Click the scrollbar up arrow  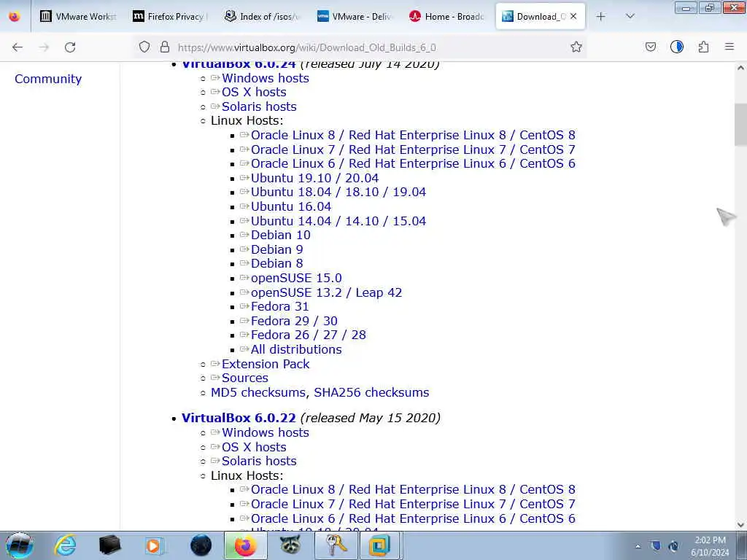tap(740, 68)
